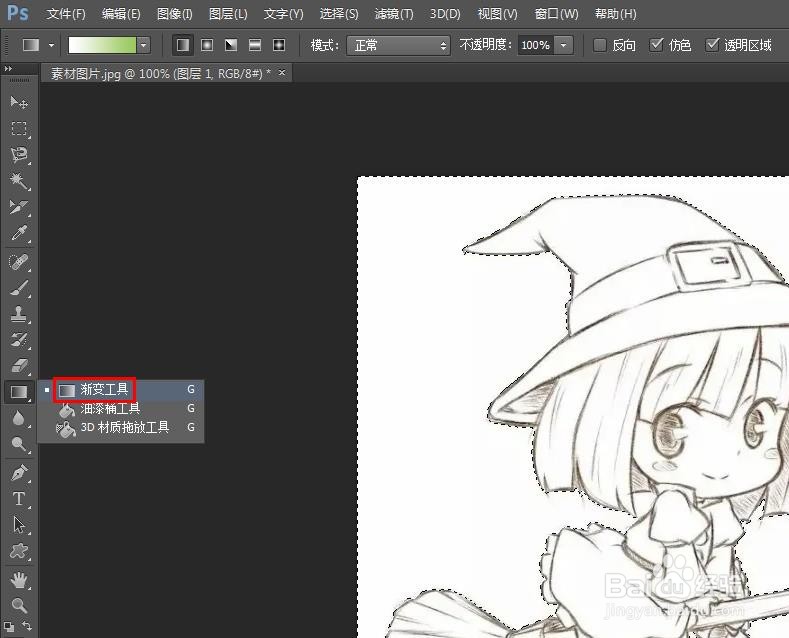Close the 素材图片.jpg document tab

pyautogui.click(x=282, y=73)
